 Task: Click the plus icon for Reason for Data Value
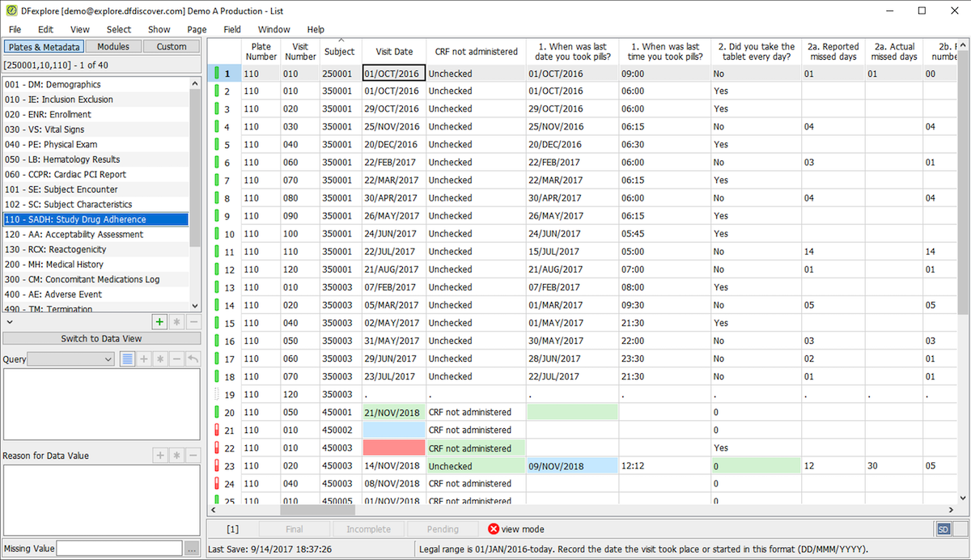coord(160,456)
